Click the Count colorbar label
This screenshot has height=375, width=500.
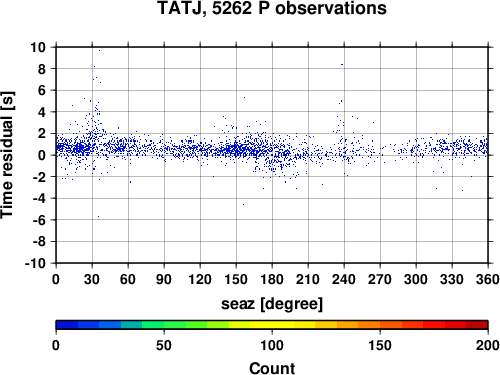pos(272,368)
